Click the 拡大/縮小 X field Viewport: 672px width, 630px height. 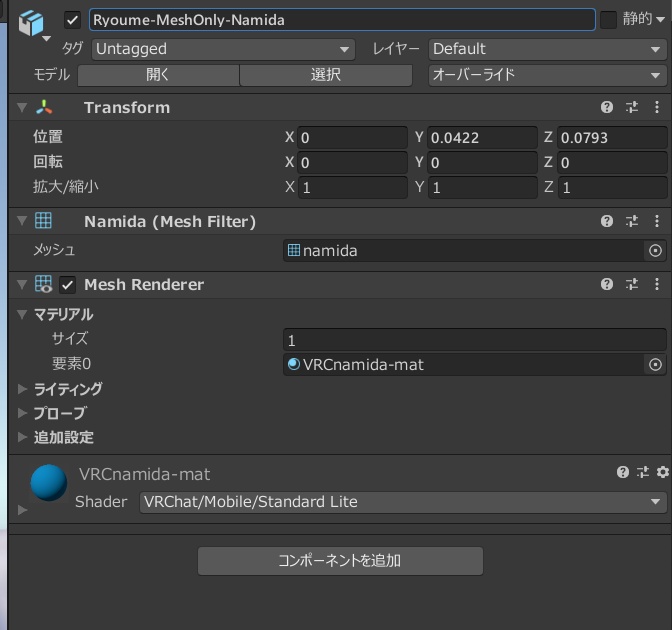[352, 187]
